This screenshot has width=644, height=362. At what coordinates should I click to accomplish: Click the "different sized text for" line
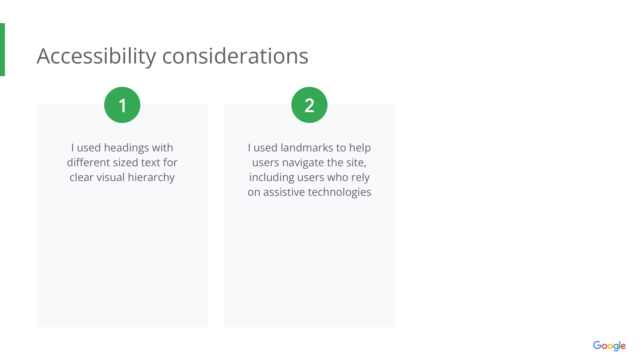click(122, 163)
